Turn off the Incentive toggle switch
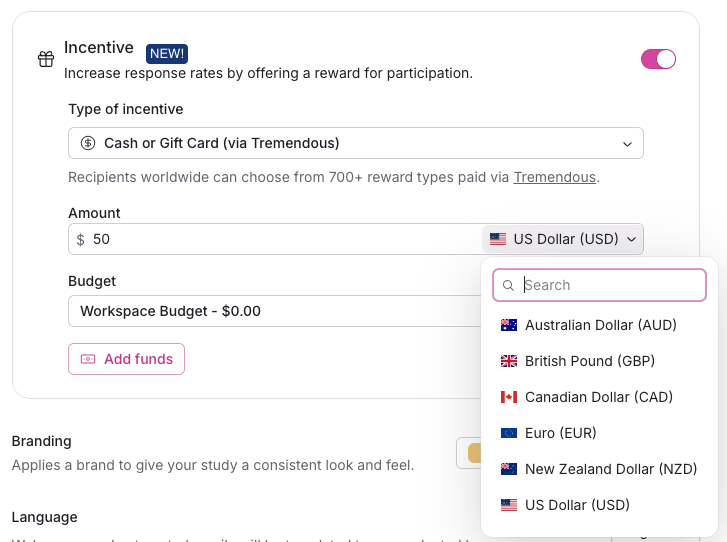727x542 pixels. click(x=658, y=59)
